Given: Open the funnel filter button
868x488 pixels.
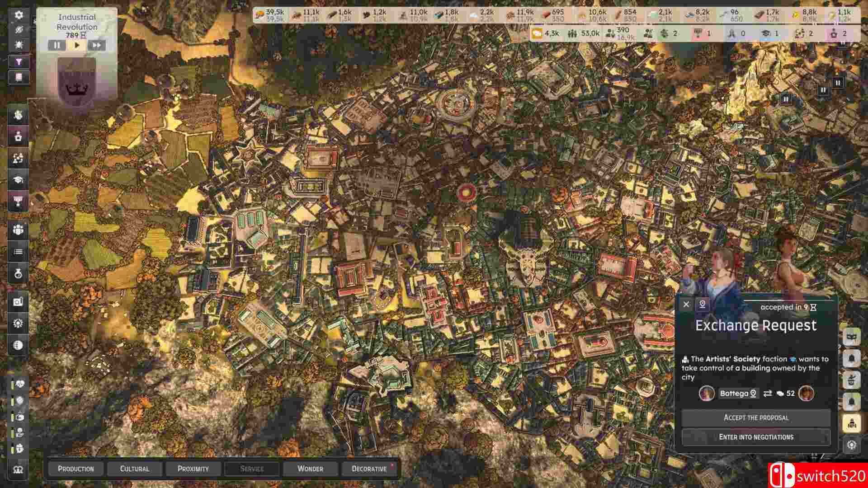Looking at the screenshot, I should click(19, 62).
